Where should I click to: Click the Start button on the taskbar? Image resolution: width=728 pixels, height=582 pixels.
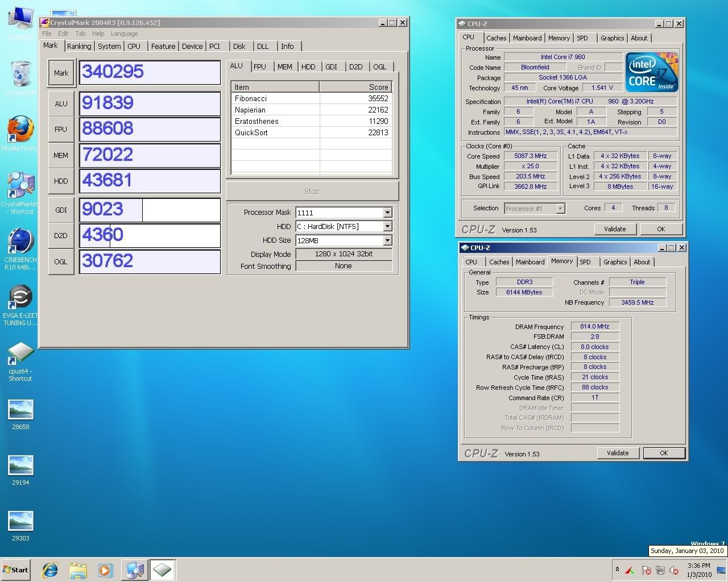coord(16,570)
